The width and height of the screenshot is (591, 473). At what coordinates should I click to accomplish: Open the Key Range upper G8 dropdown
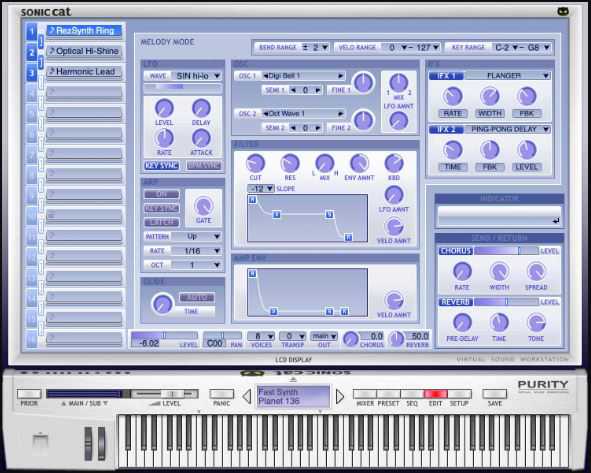538,47
